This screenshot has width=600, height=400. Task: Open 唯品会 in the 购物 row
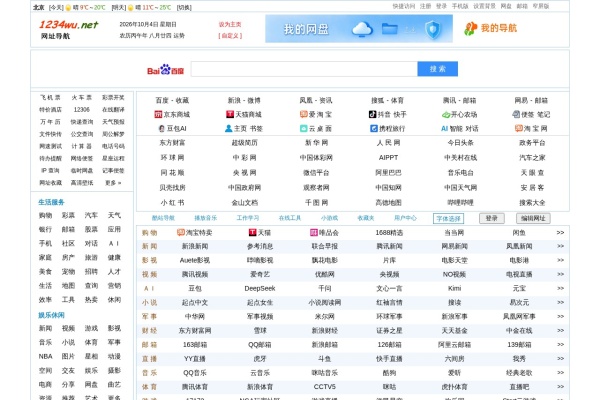(x=324, y=233)
